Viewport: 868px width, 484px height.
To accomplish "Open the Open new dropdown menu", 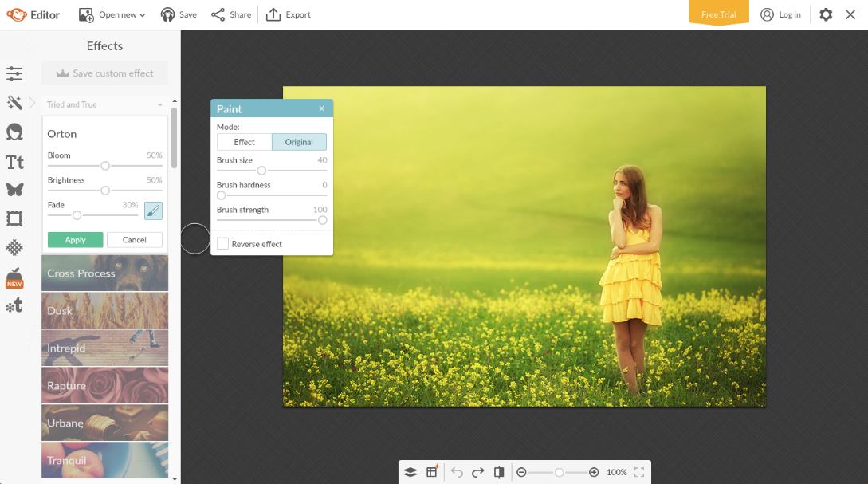I will [x=112, y=14].
